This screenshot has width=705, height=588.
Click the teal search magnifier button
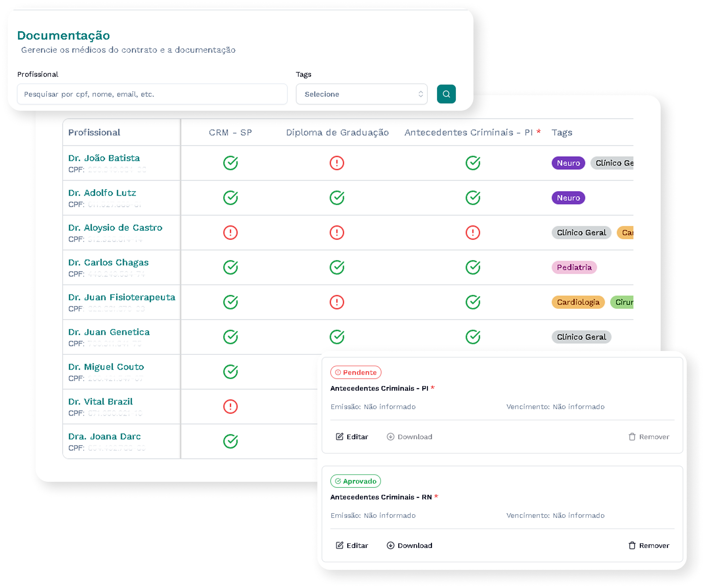(x=446, y=94)
